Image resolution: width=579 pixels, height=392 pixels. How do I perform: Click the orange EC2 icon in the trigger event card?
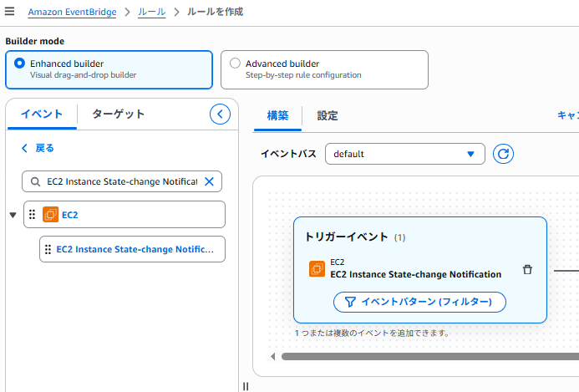pos(317,268)
